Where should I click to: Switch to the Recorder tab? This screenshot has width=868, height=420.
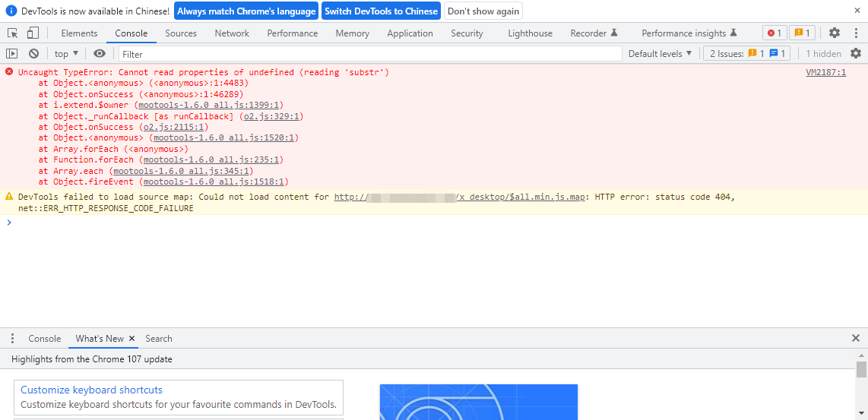(594, 33)
